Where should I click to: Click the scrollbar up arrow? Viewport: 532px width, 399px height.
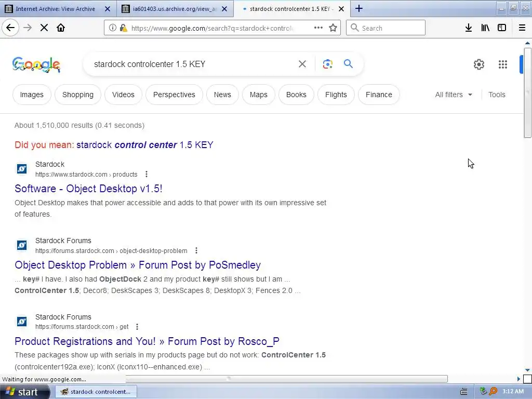527,43
